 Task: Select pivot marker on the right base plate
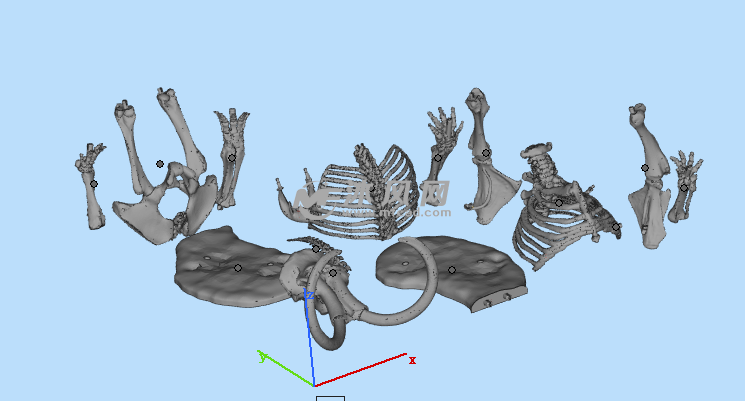coord(451,270)
